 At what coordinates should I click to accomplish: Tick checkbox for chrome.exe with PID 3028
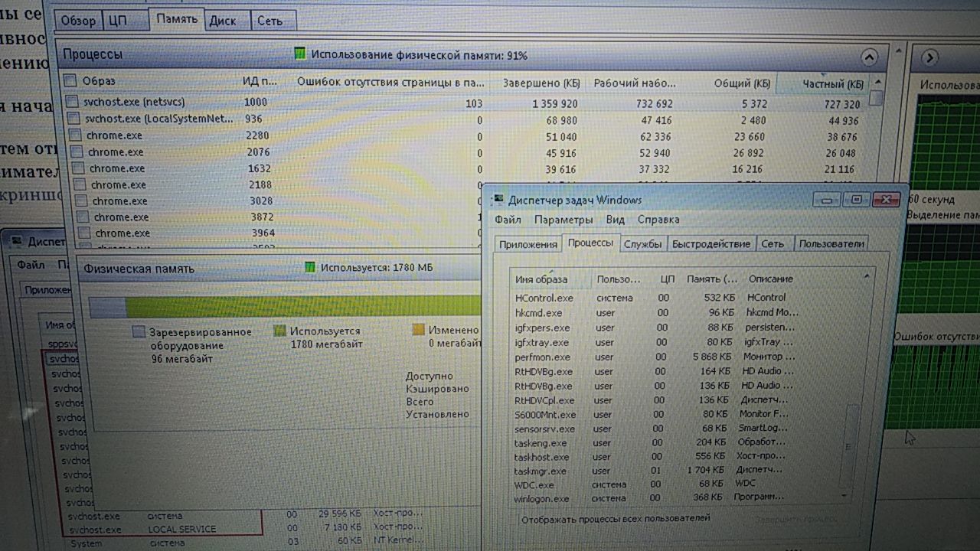click(81, 201)
